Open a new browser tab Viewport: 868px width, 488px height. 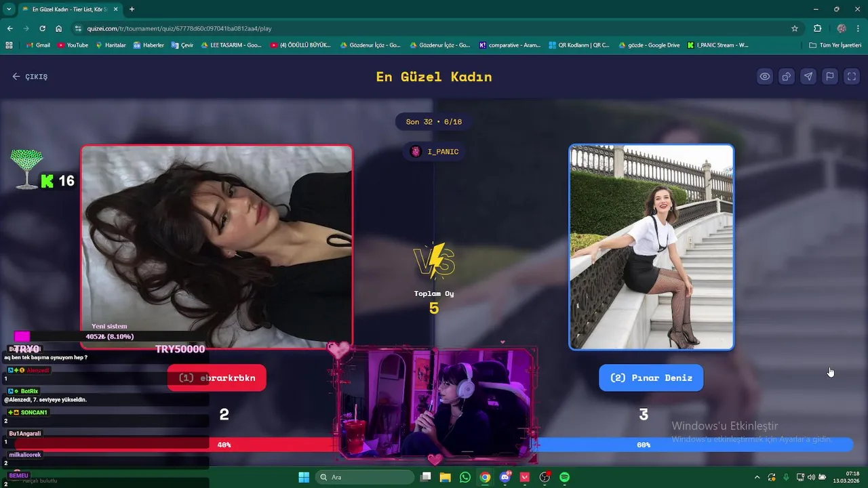click(132, 9)
